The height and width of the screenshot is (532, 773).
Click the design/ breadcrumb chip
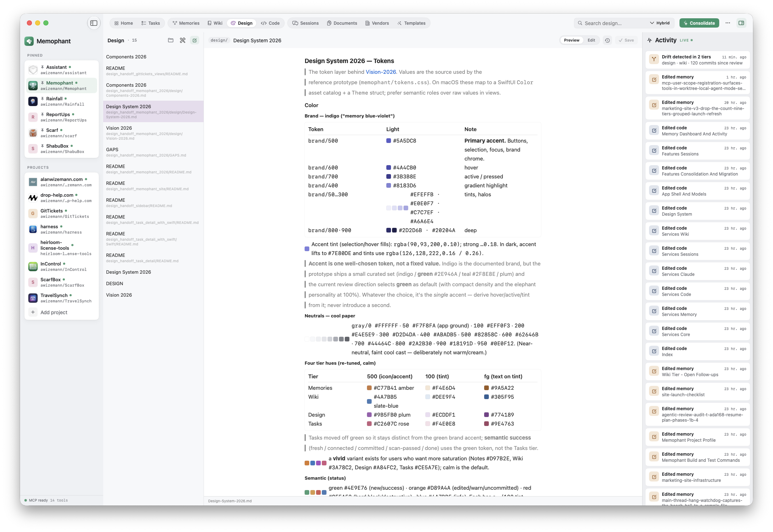pyautogui.click(x=219, y=40)
